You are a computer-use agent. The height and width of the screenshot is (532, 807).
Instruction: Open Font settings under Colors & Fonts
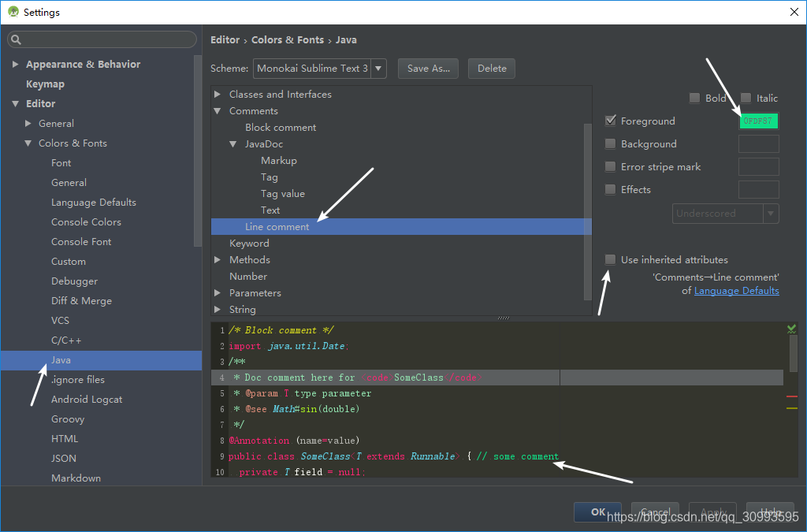[x=61, y=162]
